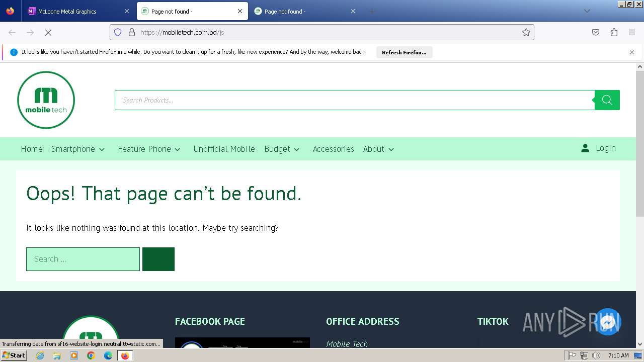Open File Explorer from taskbar
The height and width of the screenshot is (362, 644).
(x=57, y=355)
